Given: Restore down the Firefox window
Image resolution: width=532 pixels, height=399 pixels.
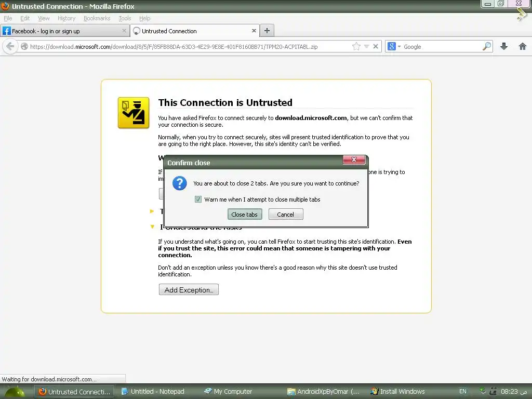Looking at the screenshot, I should [x=501, y=4].
